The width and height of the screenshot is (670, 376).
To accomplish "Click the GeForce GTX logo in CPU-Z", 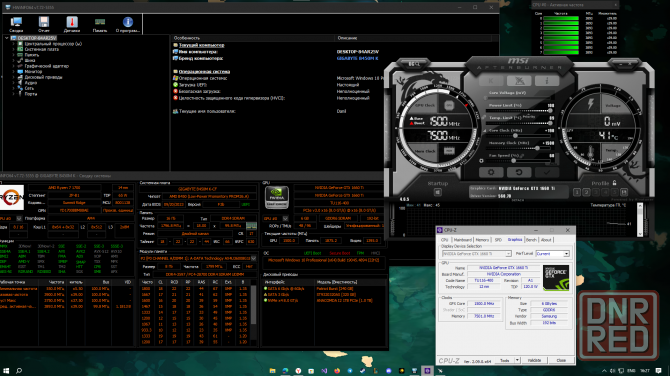I will pyautogui.click(x=556, y=278).
